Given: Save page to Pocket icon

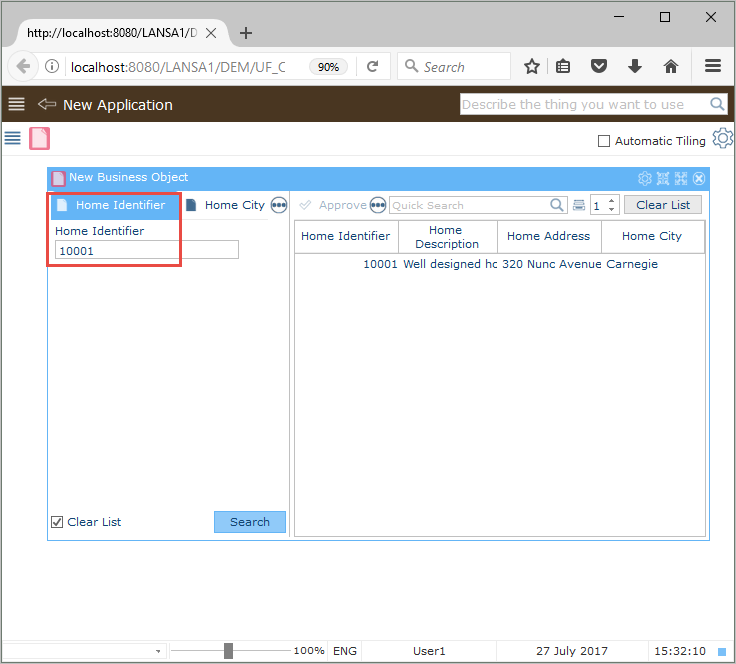Looking at the screenshot, I should [x=598, y=66].
